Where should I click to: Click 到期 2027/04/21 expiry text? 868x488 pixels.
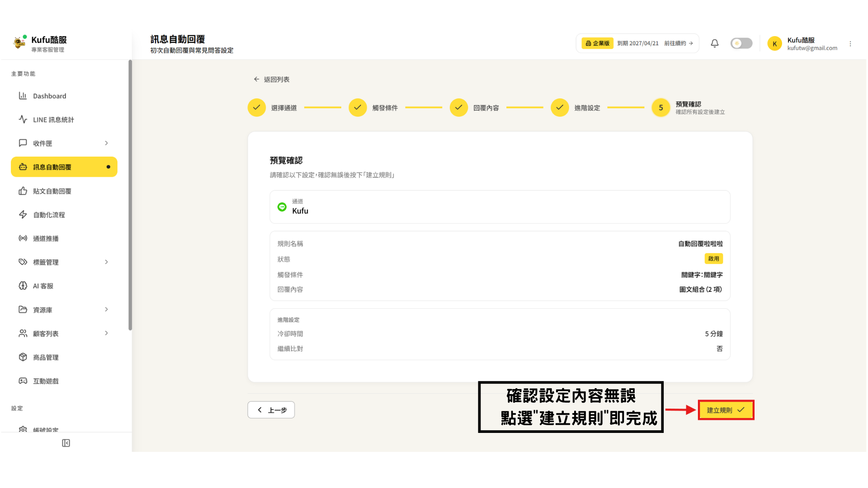coord(638,43)
